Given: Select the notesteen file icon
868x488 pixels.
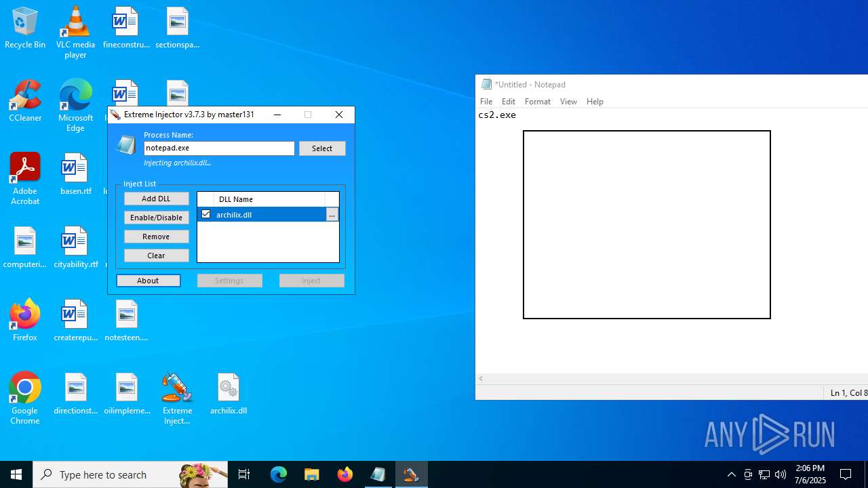Looking at the screenshot, I should [x=126, y=321].
